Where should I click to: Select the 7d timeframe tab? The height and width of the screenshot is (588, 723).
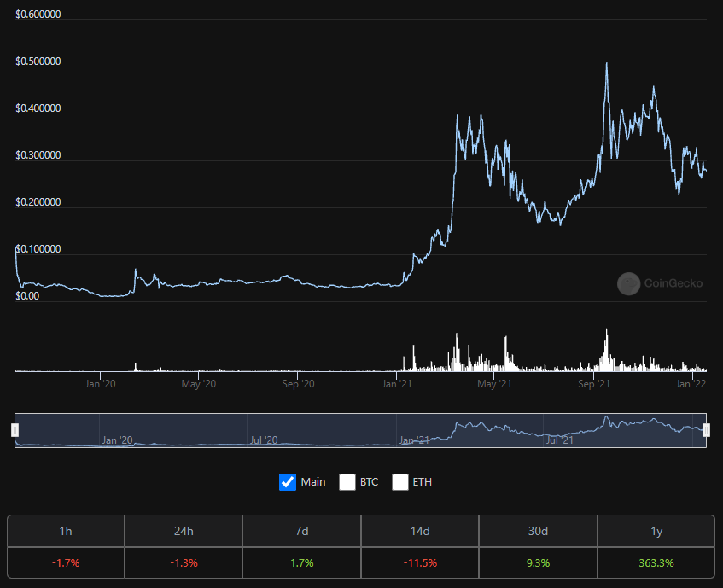(301, 532)
